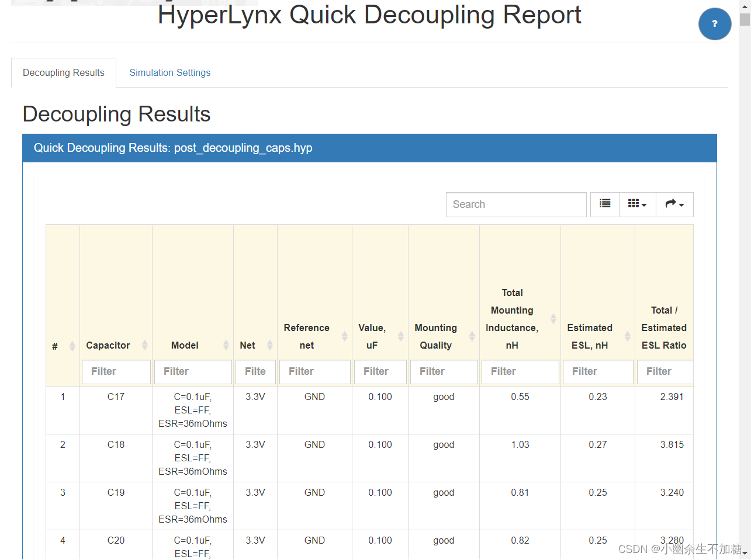Click the Capacitor column header
Screen dimensions: 751x560
(x=108, y=345)
